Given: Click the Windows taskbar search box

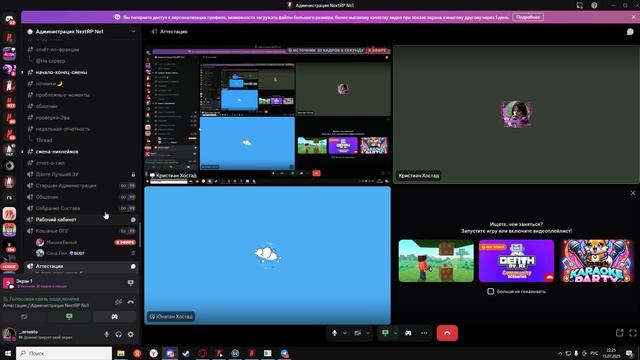Looking at the screenshot, I should (64, 353).
